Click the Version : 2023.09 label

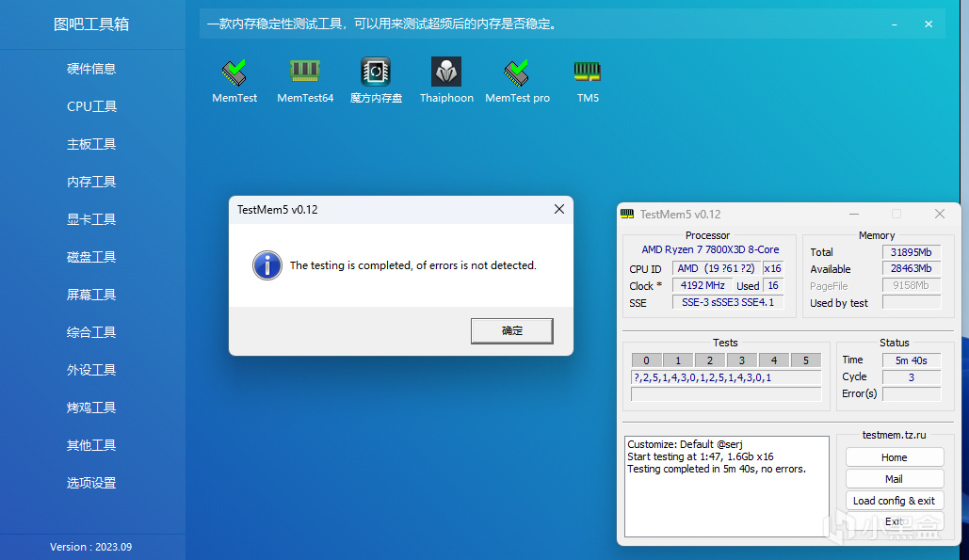90,547
